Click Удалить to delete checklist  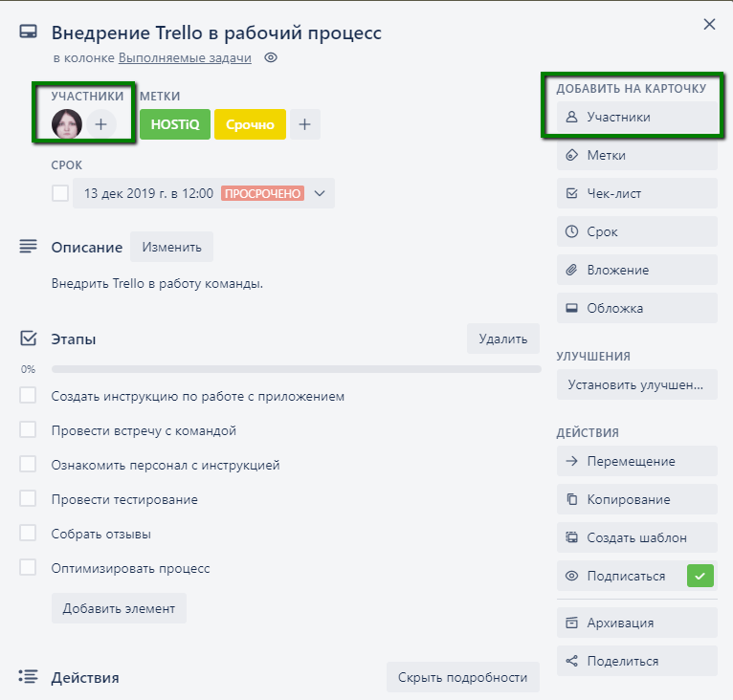coord(503,339)
